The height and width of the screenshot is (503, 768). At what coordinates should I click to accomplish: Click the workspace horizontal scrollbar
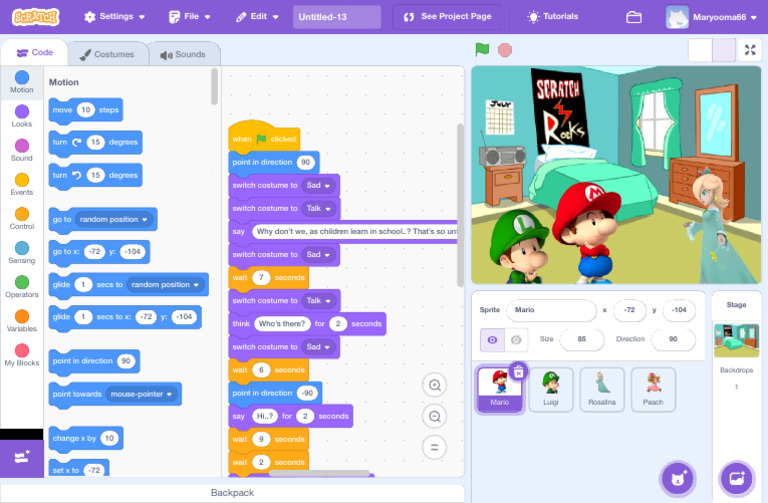[319, 473]
